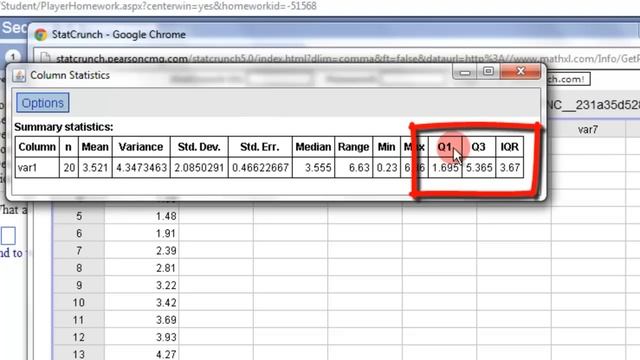Image resolution: width=640 pixels, height=360 pixels.
Task: Select row 6 header in spreadsheet
Action: 79,233
